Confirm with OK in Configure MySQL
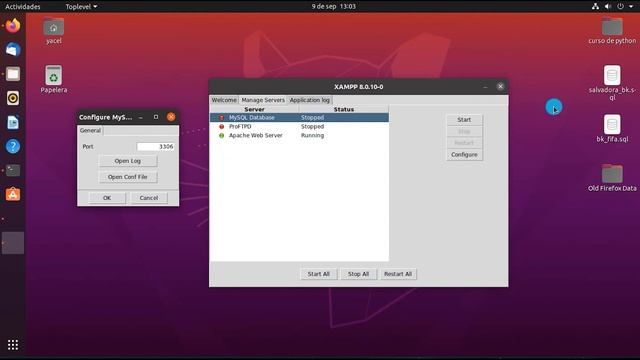This screenshot has height=360, width=640. 107,198
